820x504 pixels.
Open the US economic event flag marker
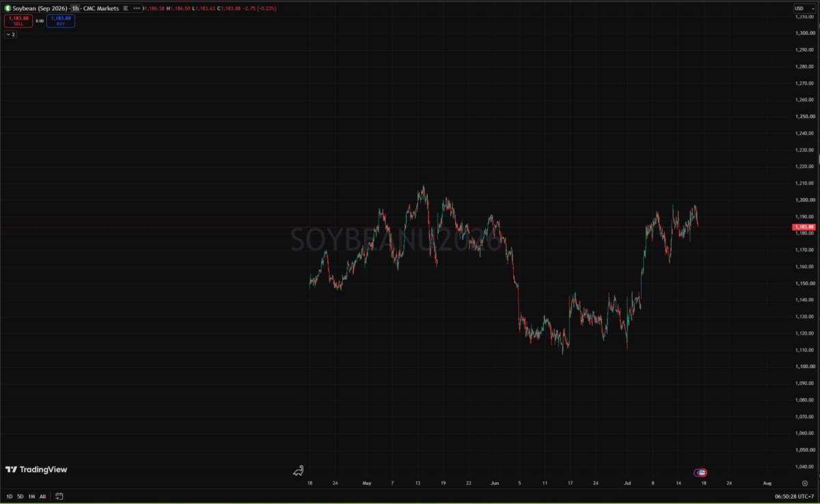pyautogui.click(x=702, y=473)
